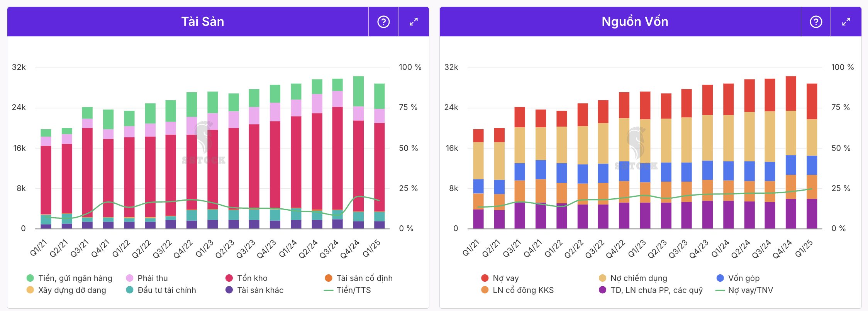
Task: Toggle Nợ vay legend series
Action: [500, 278]
